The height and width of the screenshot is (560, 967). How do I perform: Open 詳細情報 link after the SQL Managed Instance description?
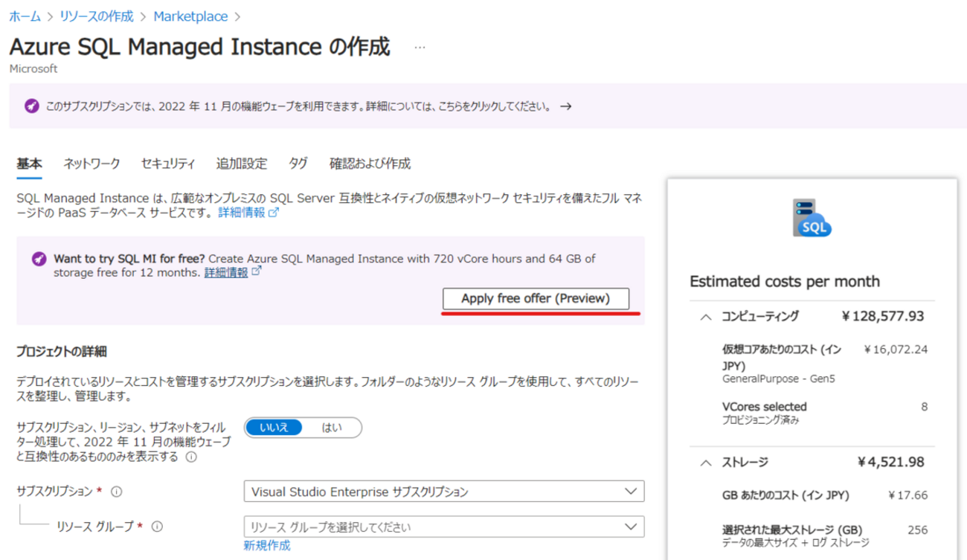[248, 213]
